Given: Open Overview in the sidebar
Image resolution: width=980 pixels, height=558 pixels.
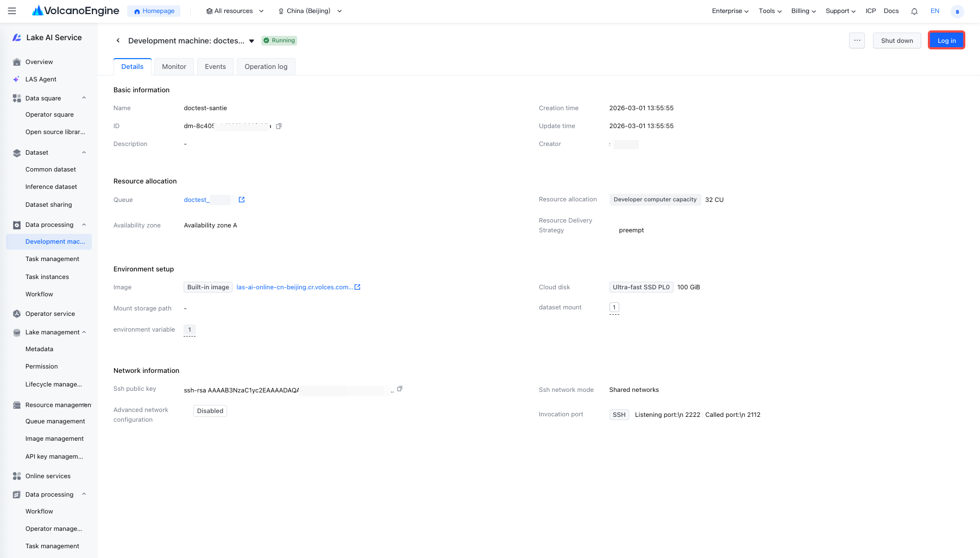Looking at the screenshot, I should click(39, 62).
